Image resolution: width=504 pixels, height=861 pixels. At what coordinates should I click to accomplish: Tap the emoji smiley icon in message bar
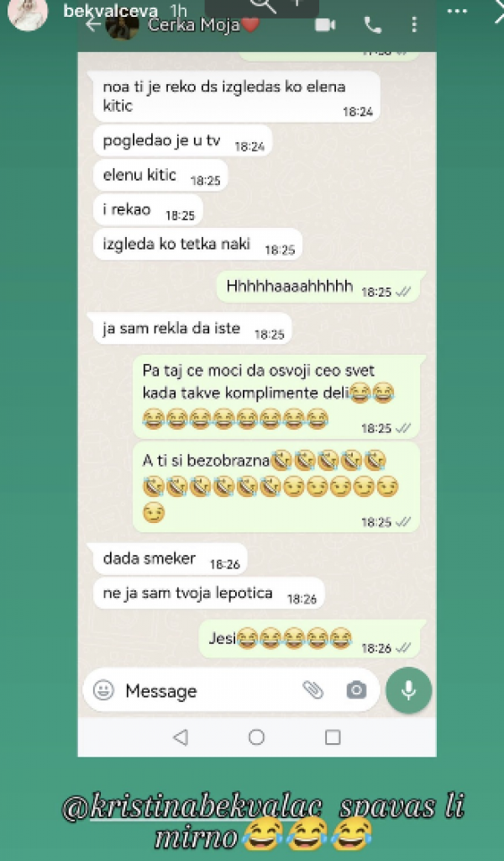coord(103,689)
